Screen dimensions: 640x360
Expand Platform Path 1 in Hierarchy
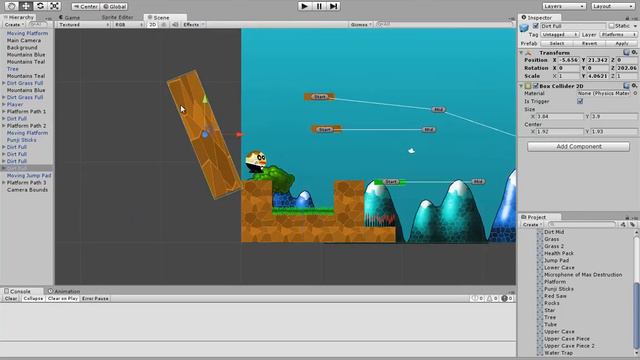coord(4,111)
